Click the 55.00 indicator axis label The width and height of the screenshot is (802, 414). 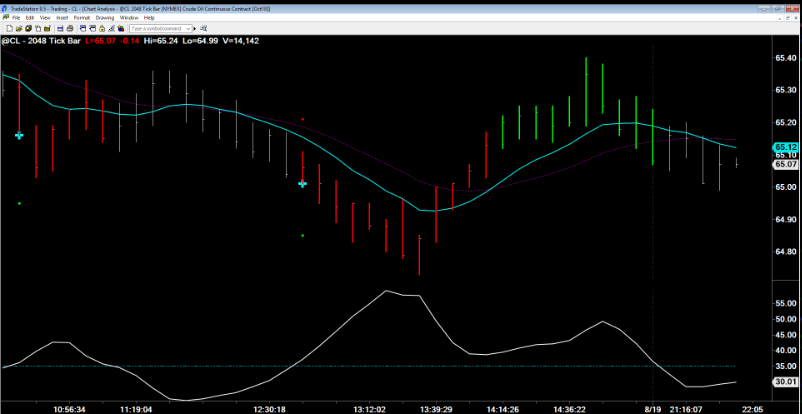786,303
